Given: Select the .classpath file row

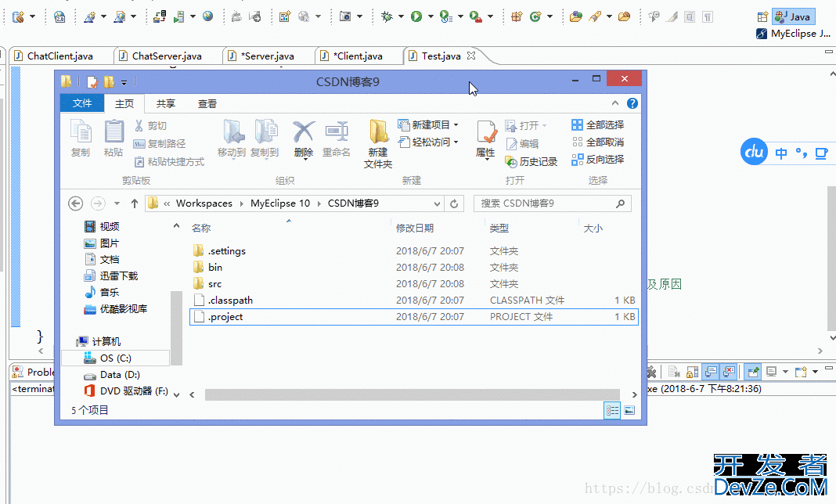Looking at the screenshot, I should click(x=414, y=301).
